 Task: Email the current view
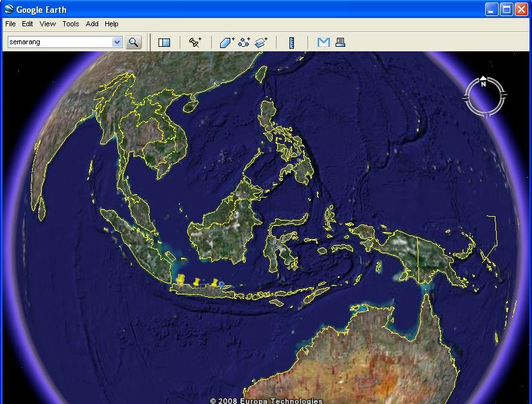point(323,42)
